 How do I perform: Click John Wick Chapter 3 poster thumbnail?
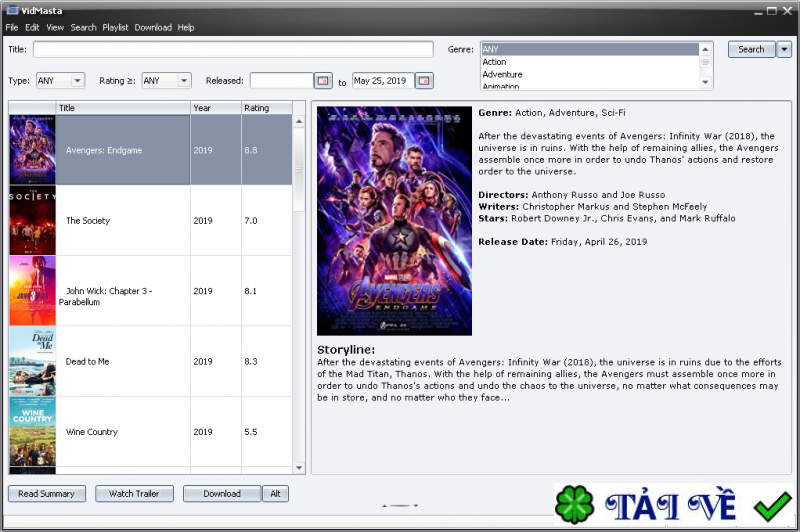(x=32, y=291)
